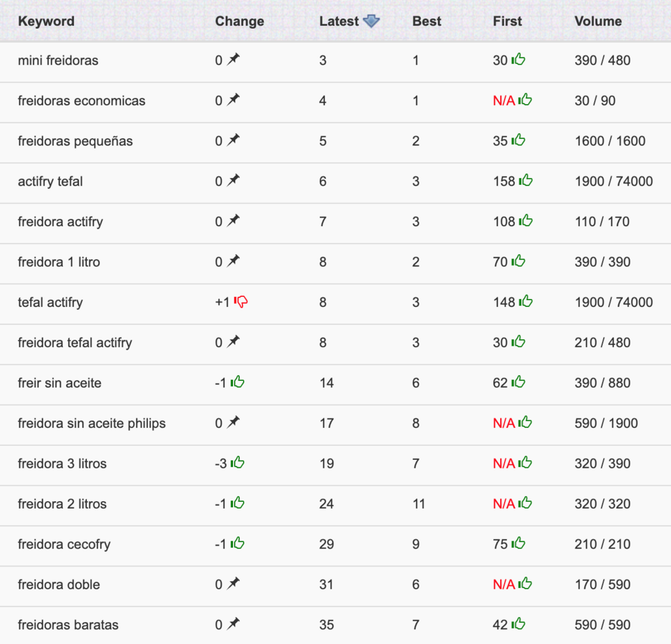This screenshot has width=671, height=644.
Task: Sort table by Change column header
Action: click(x=240, y=21)
